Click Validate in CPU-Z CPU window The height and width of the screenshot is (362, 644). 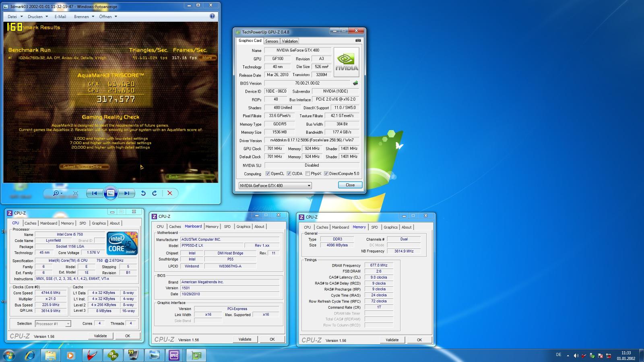pos(100,336)
